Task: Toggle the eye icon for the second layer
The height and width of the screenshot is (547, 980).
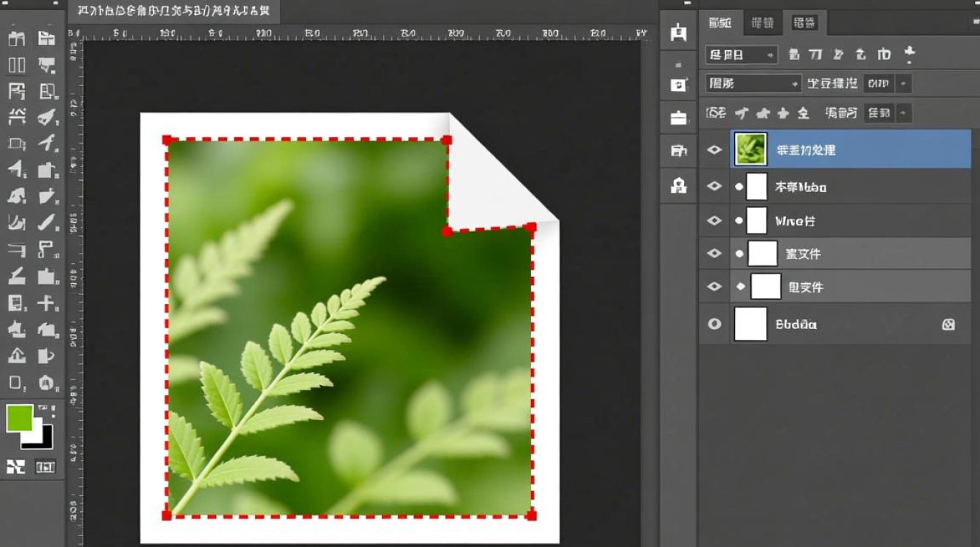Action: coord(715,187)
